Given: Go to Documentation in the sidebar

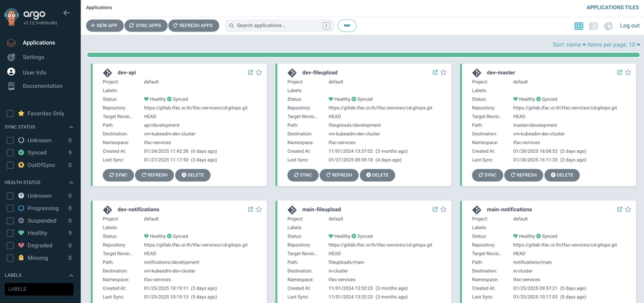Looking at the screenshot, I should (43, 86).
